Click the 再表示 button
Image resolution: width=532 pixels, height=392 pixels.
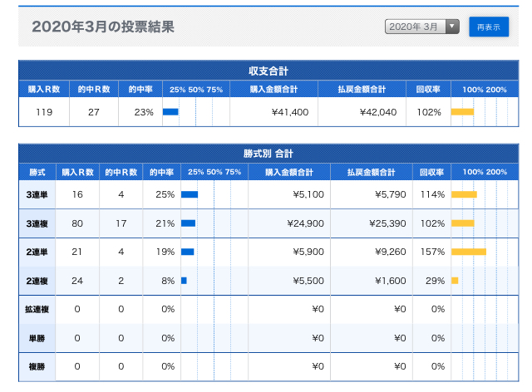(489, 27)
